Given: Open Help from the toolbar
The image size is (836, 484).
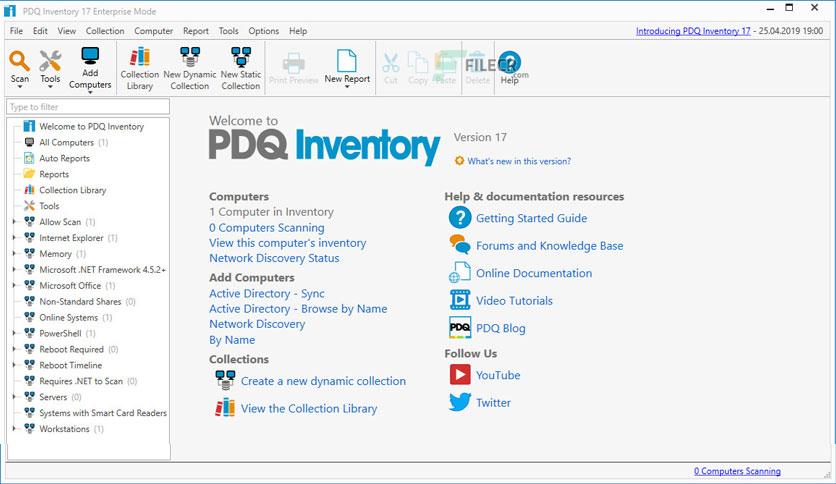Looking at the screenshot, I should pos(510,68).
